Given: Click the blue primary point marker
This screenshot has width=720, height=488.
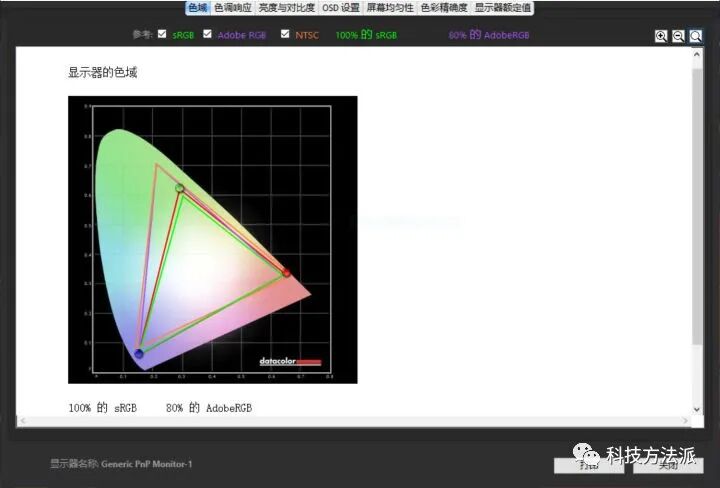Looking at the screenshot, I should (x=139, y=353).
